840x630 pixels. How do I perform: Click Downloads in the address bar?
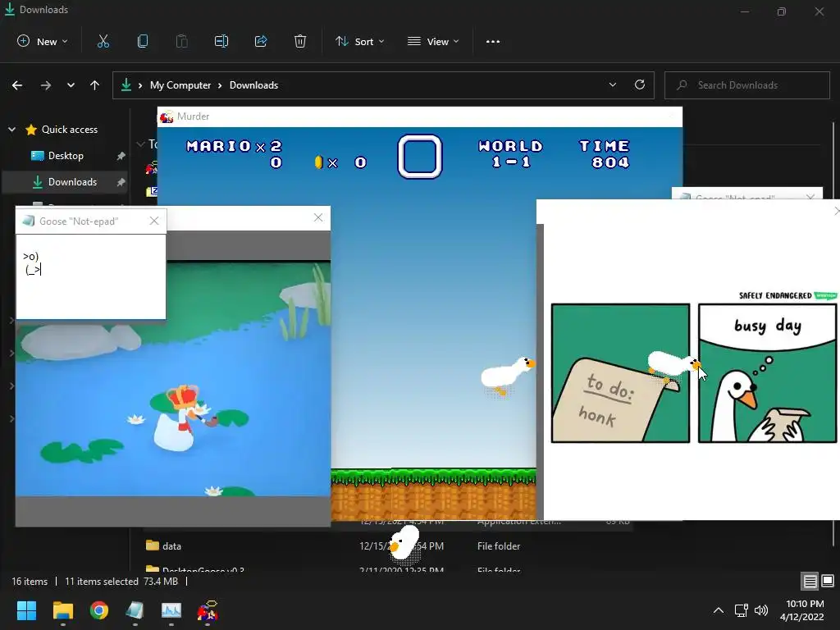point(254,85)
